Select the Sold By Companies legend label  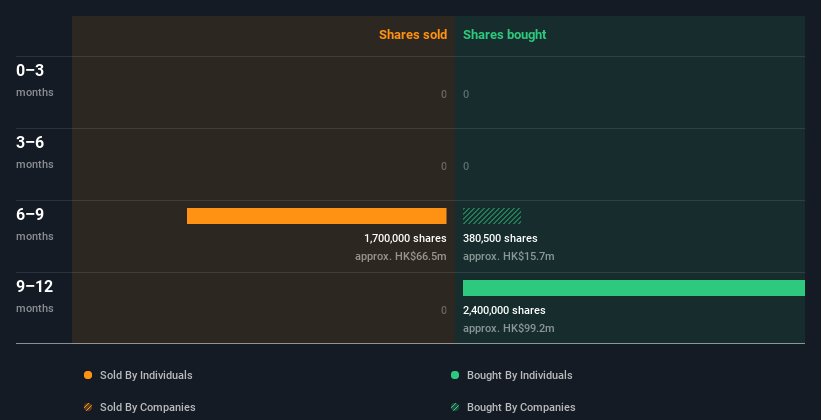[148, 407]
